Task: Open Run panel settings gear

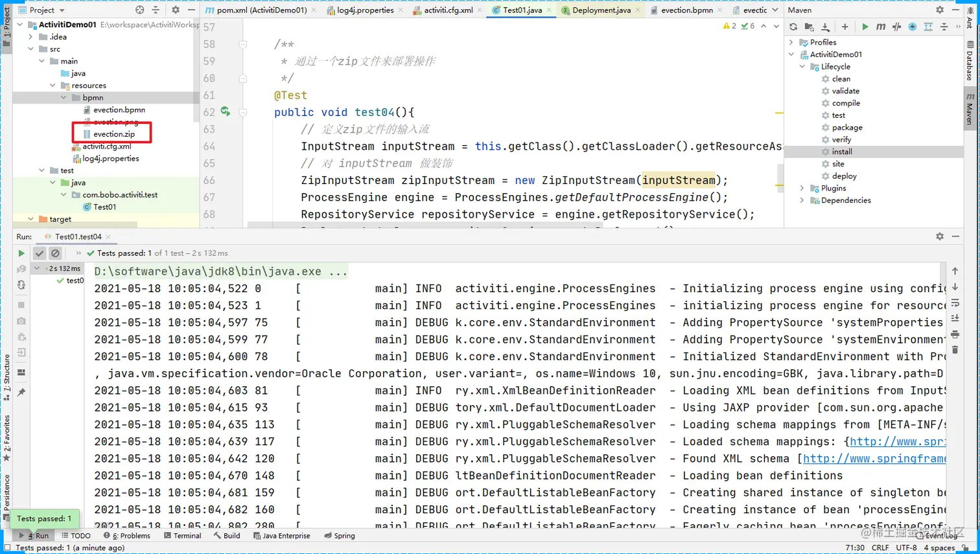Action: (940, 237)
